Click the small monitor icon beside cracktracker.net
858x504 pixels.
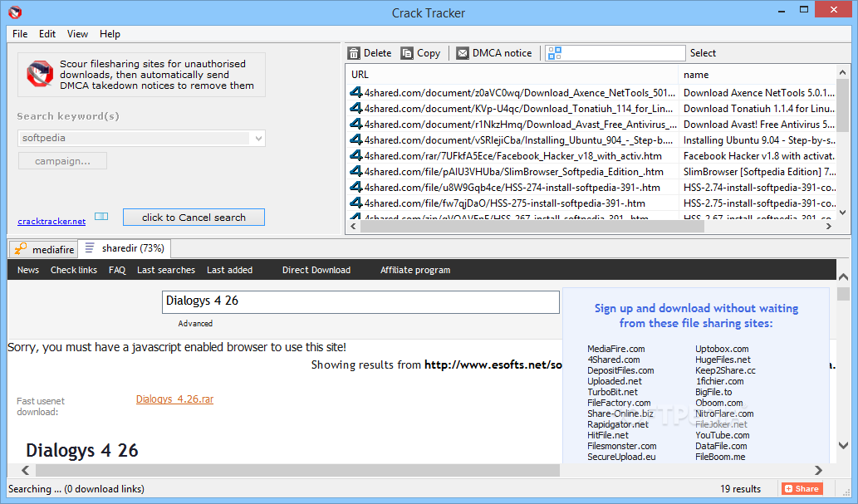pyautogui.click(x=101, y=216)
